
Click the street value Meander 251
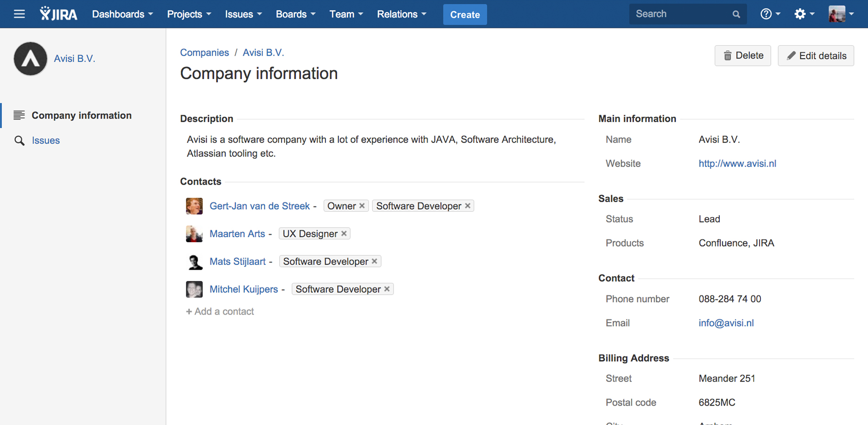click(727, 379)
